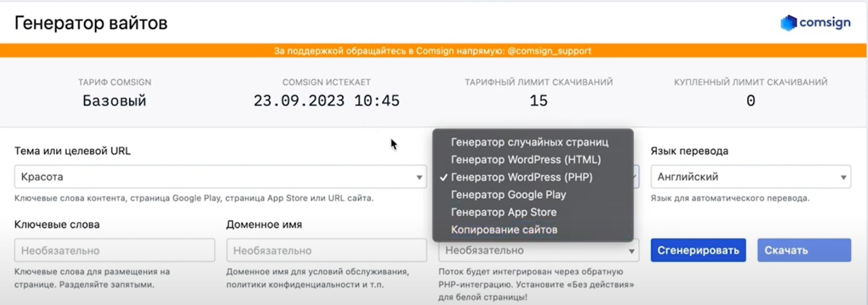Open the Тема или целевой URL dropdown

pyautogui.click(x=220, y=177)
